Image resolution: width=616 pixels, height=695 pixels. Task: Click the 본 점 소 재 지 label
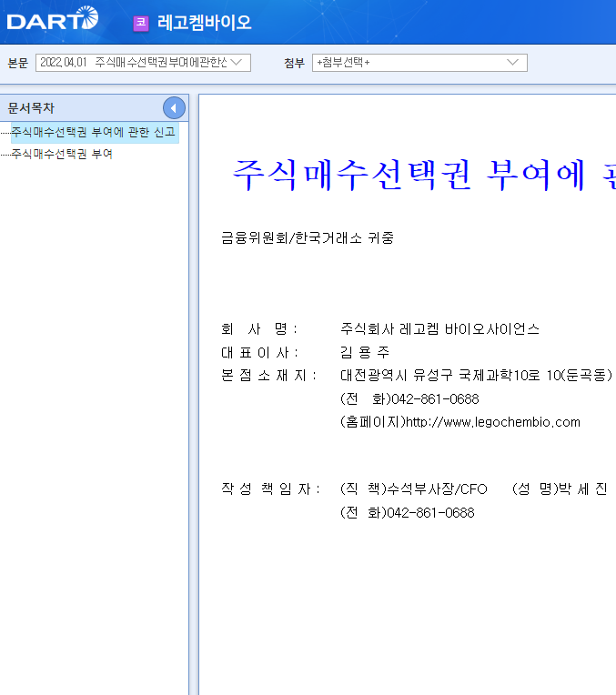[x=268, y=376]
